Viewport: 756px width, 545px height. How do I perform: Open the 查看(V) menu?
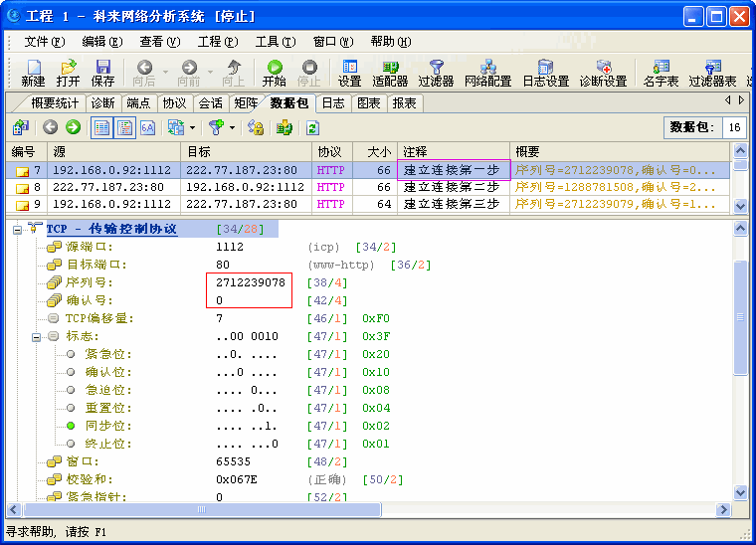click(x=160, y=42)
